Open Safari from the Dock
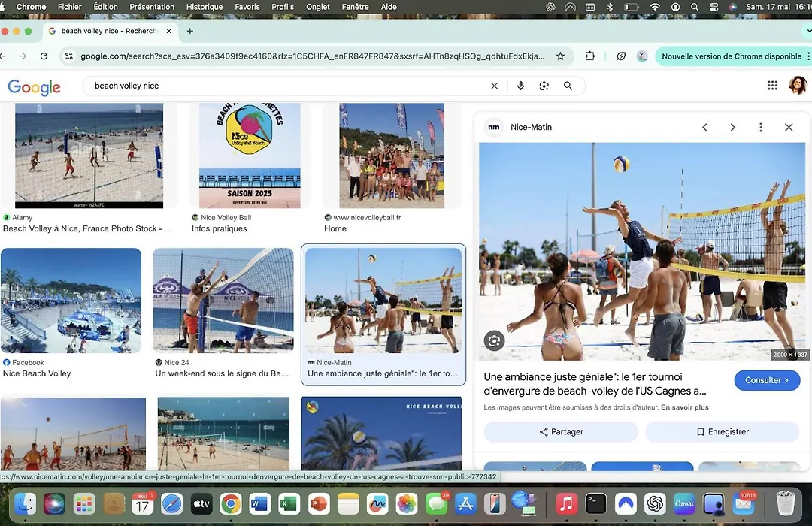The height and width of the screenshot is (526, 812). pos(171,503)
